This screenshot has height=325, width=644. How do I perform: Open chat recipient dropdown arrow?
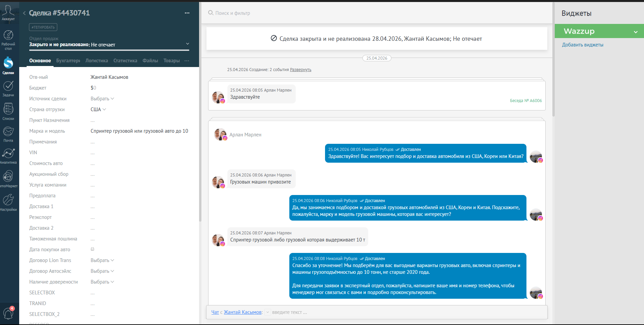(267, 312)
